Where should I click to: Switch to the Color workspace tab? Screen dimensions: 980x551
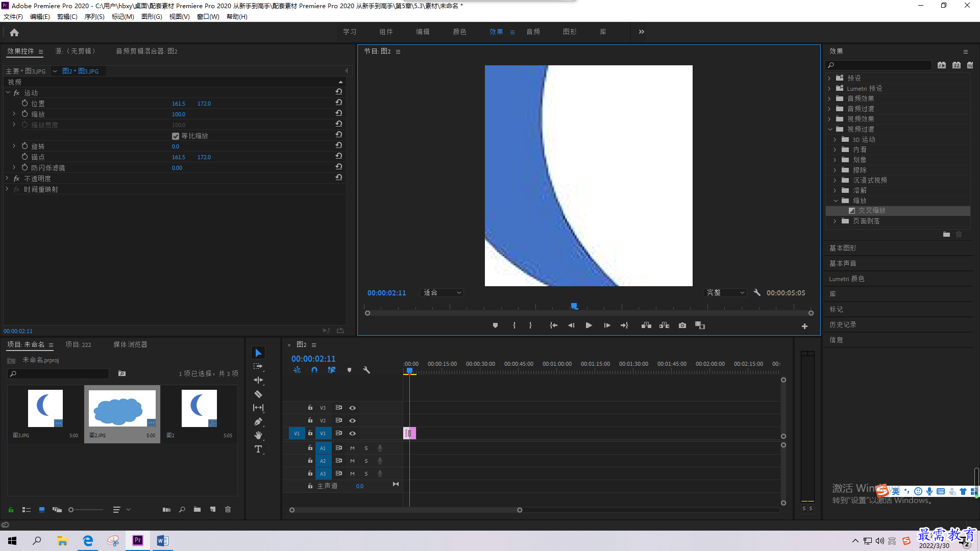[x=459, y=32]
